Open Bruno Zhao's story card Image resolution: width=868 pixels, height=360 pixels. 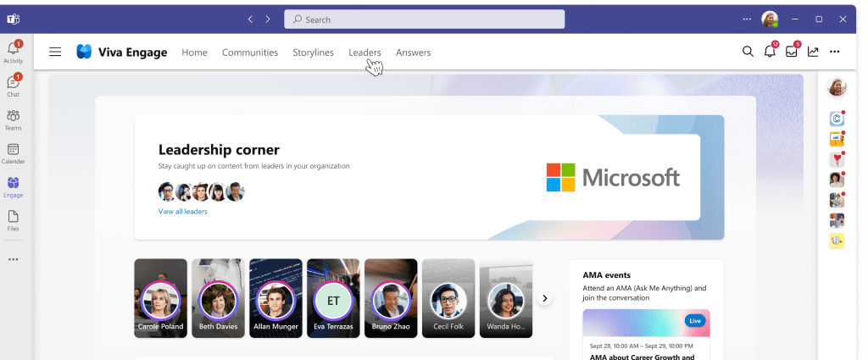click(391, 298)
